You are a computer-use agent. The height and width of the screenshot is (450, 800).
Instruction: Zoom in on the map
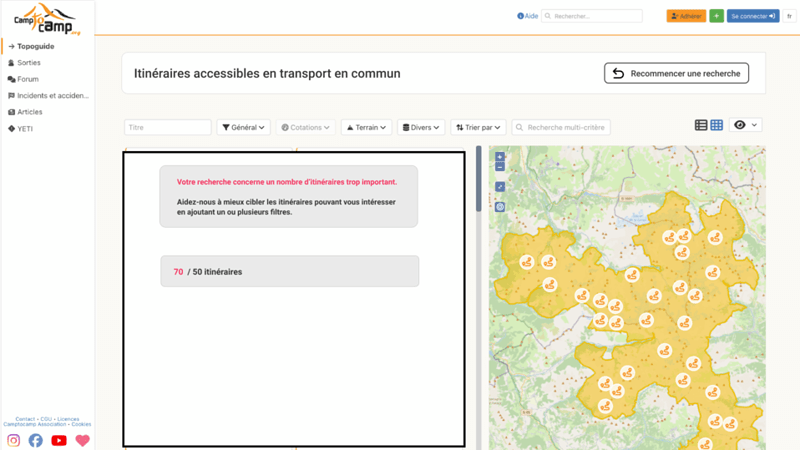coord(500,157)
